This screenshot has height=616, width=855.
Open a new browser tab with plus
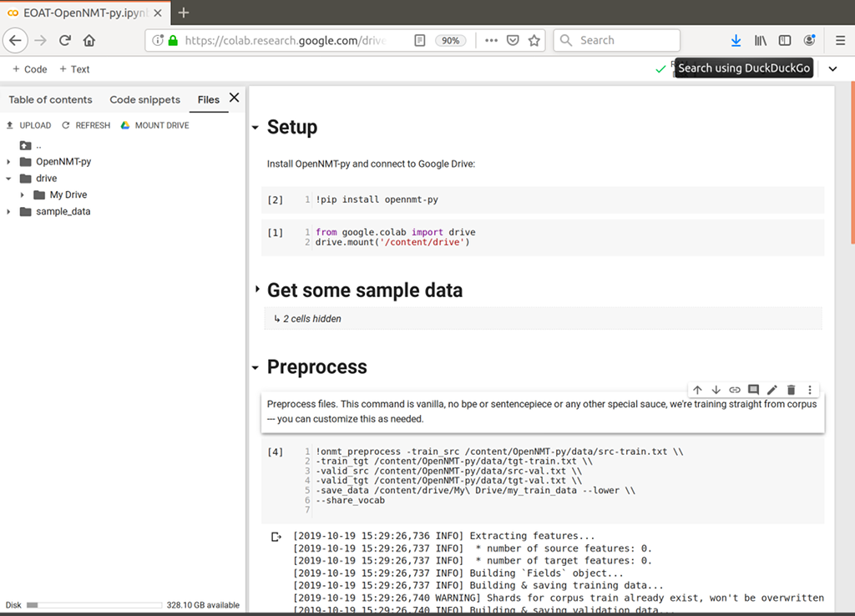184,13
